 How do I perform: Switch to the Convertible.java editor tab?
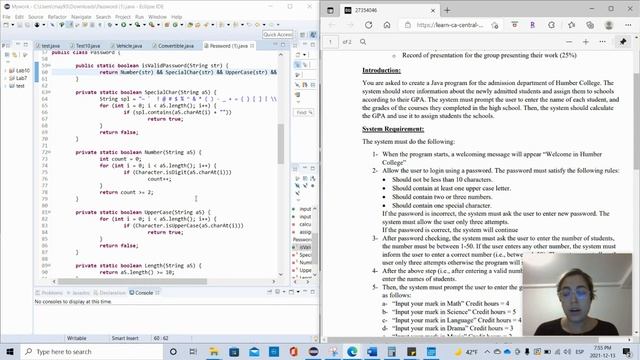(x=173, y=46)
